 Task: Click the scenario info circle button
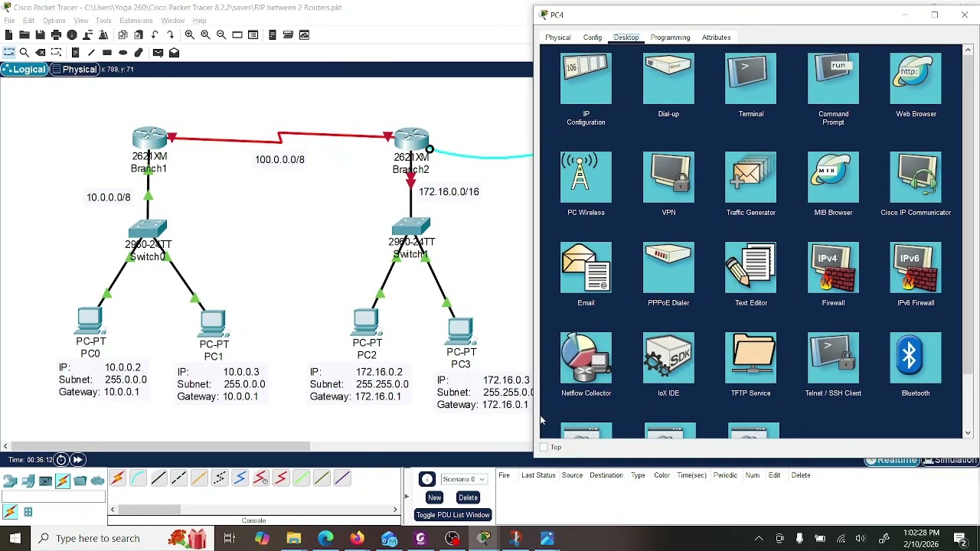click(x=427, y=479)
